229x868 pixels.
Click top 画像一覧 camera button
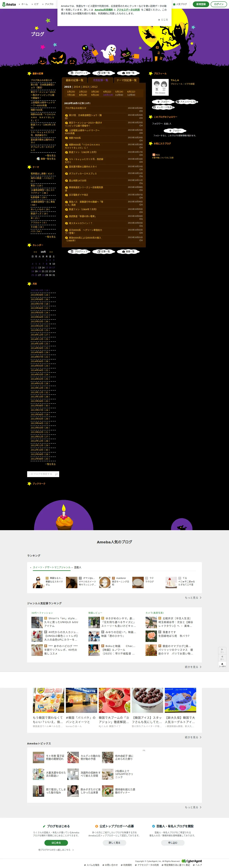click(x=128, y=73)
